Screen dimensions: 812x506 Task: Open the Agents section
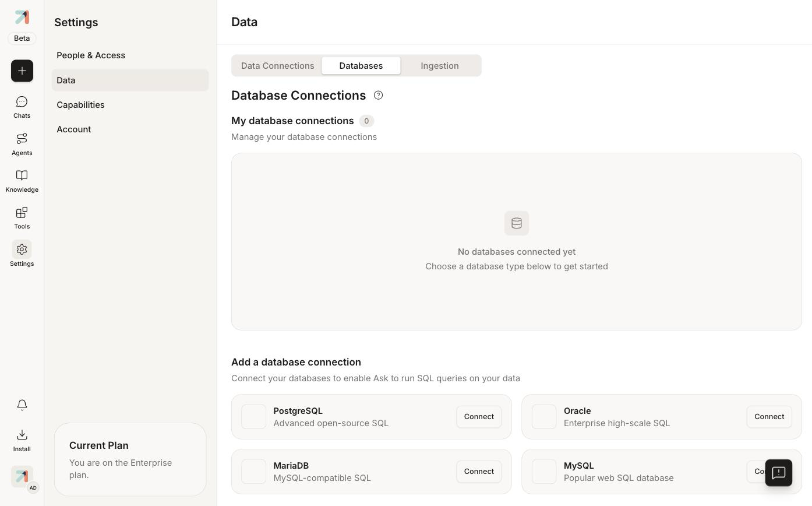click(22, 144)
